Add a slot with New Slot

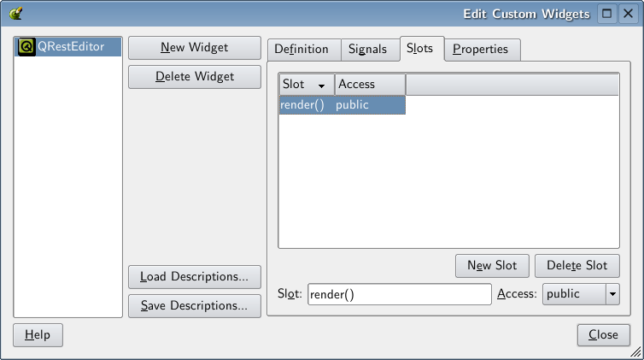click(492, 266)
